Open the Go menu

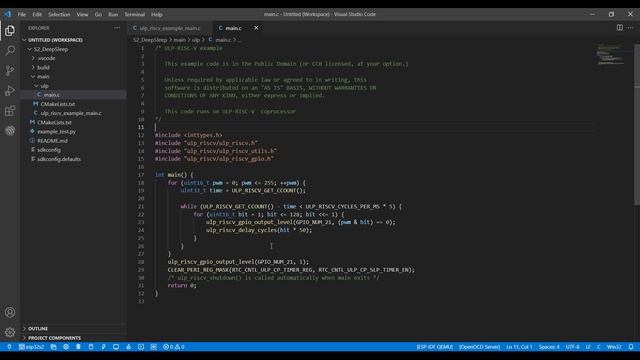point(98,14)
